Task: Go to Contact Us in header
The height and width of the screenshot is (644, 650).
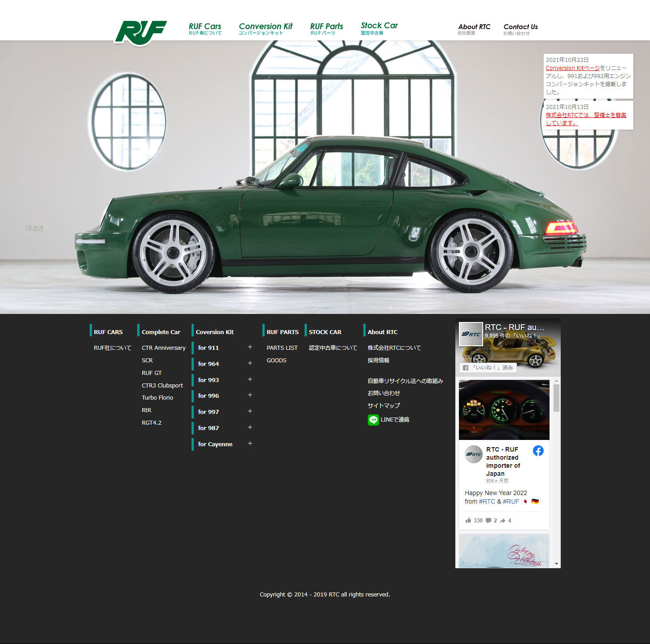Action: tap(520, 29)
